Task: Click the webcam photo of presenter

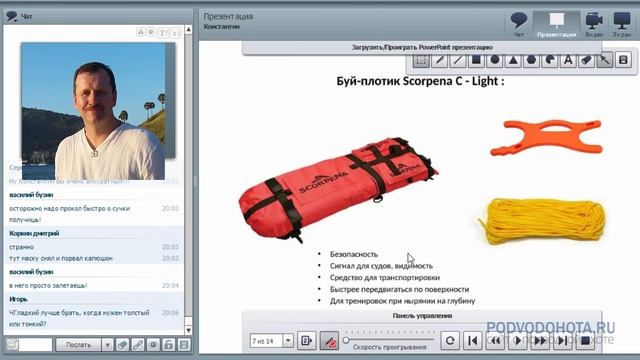Action: click(x=93, y=111)
